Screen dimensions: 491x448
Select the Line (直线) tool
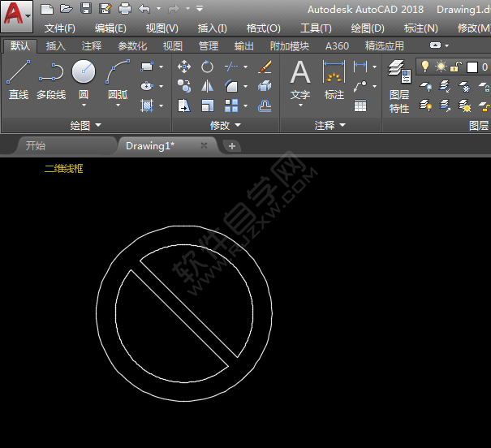[19, 80]
